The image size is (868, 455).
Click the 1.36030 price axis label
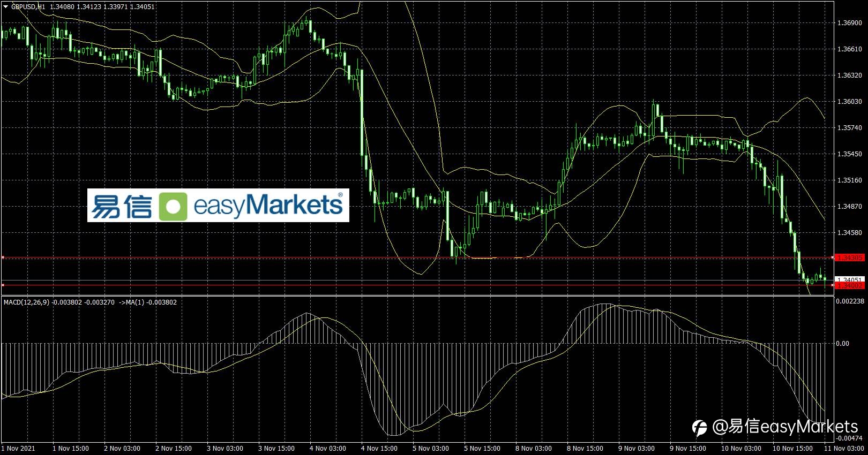pos(849,102)
